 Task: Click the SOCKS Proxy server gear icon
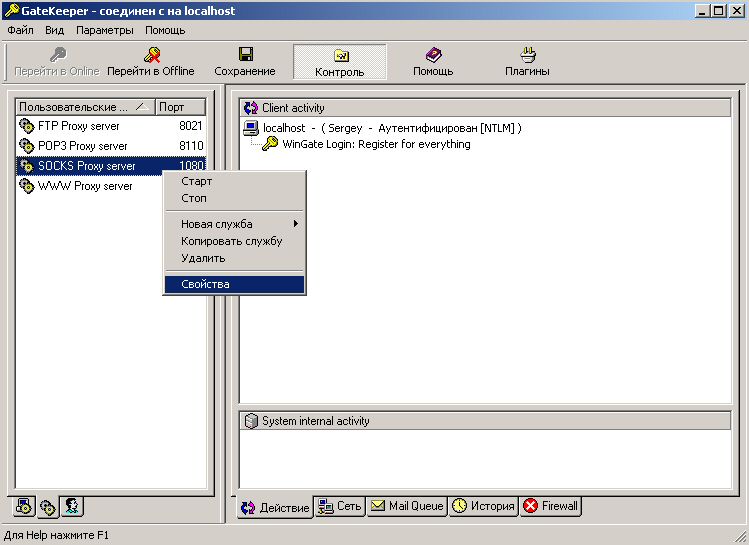(27, 166)
